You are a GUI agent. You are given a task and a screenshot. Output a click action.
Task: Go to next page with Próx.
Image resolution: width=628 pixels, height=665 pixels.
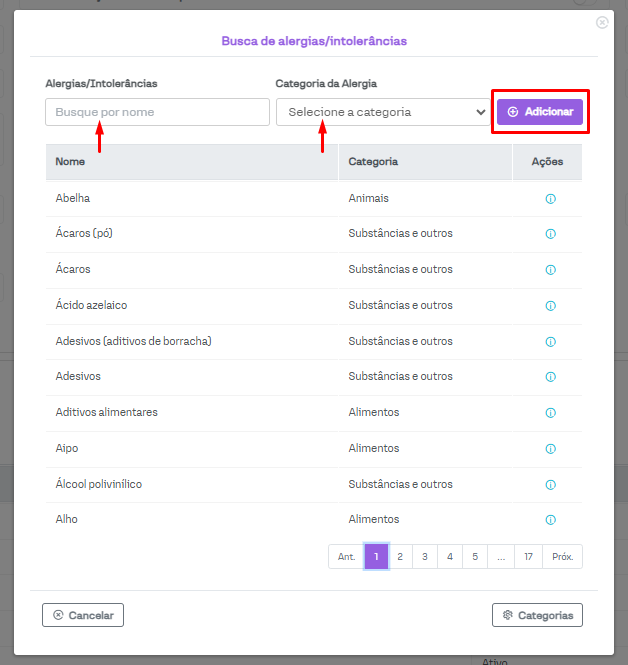pyautogui.click(x=562, y=557)
